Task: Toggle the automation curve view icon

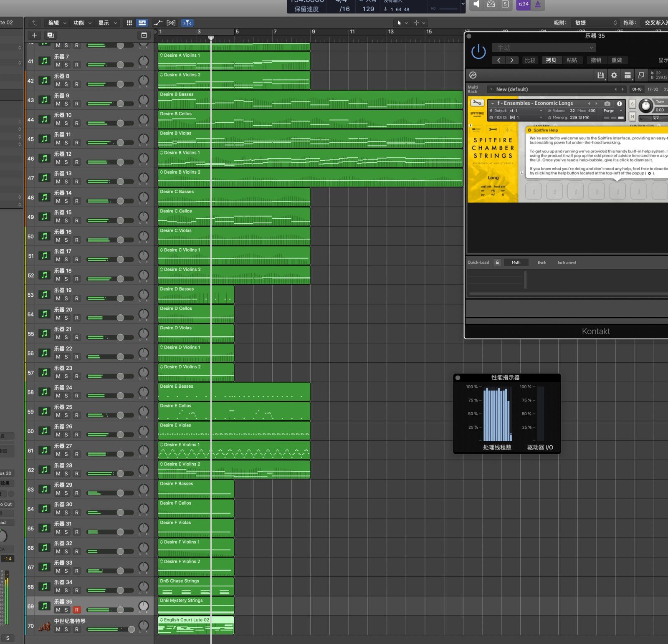Action: [158, 23]
